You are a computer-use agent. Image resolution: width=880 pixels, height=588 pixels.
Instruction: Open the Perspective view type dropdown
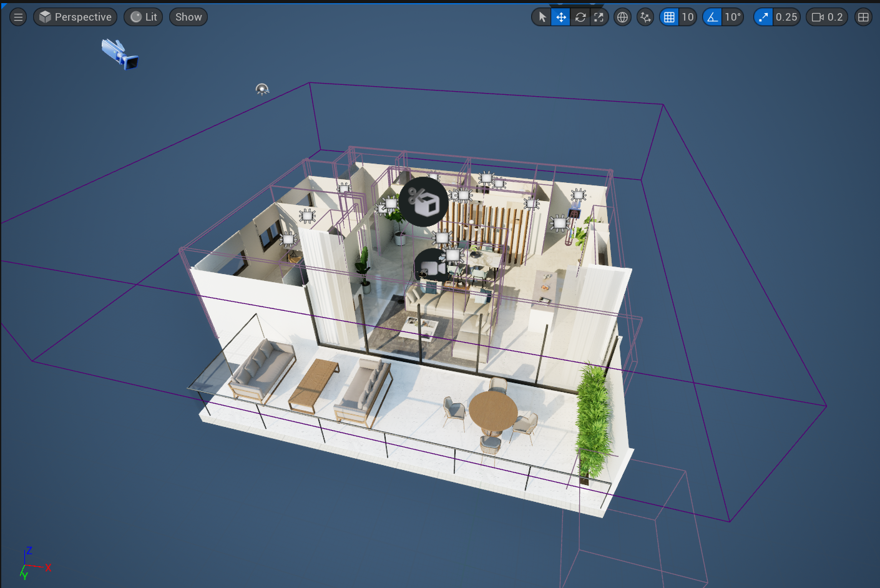tap(75, 17)
